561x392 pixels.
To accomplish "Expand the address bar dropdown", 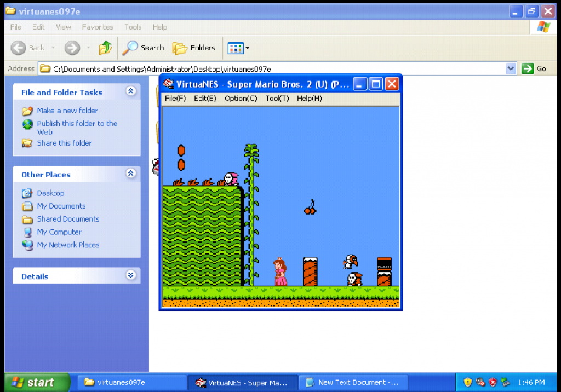I will [511, 68].
